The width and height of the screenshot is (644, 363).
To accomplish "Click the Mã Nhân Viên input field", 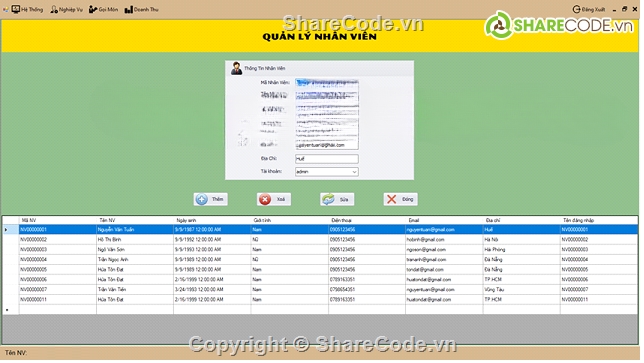I will pyautogui.click(x=327, y=83).
